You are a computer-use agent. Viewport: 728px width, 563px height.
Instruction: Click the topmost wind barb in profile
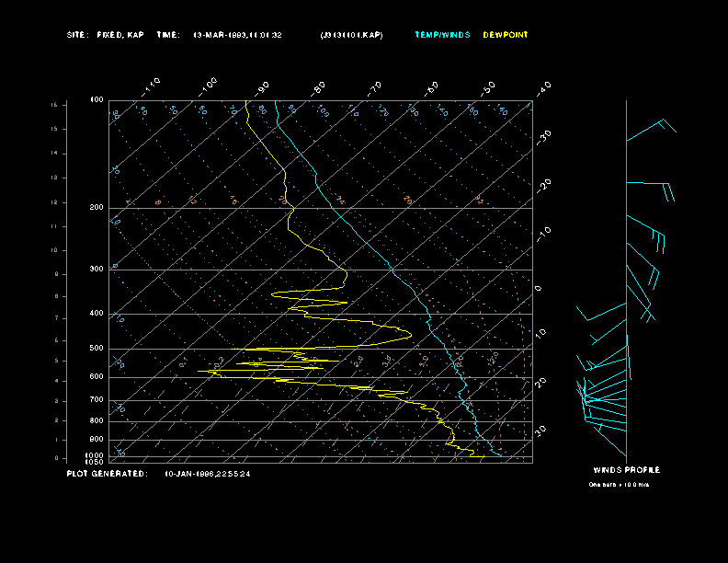click(652, 129)
